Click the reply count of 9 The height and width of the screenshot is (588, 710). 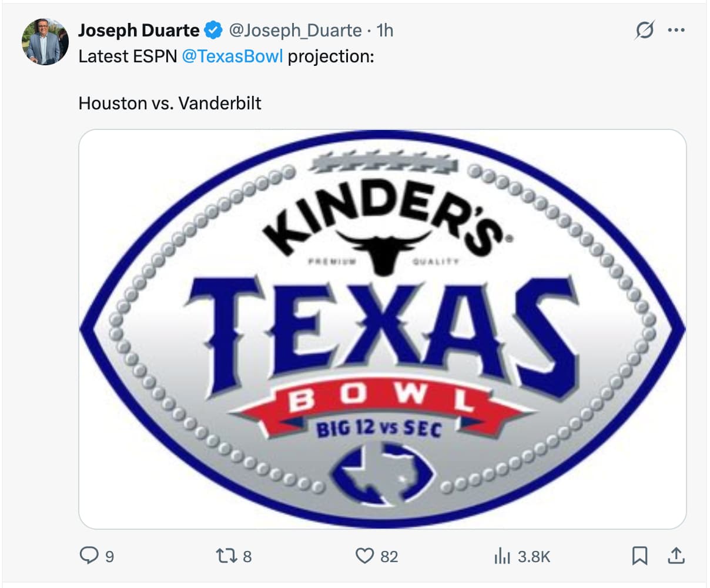point(109,556)
